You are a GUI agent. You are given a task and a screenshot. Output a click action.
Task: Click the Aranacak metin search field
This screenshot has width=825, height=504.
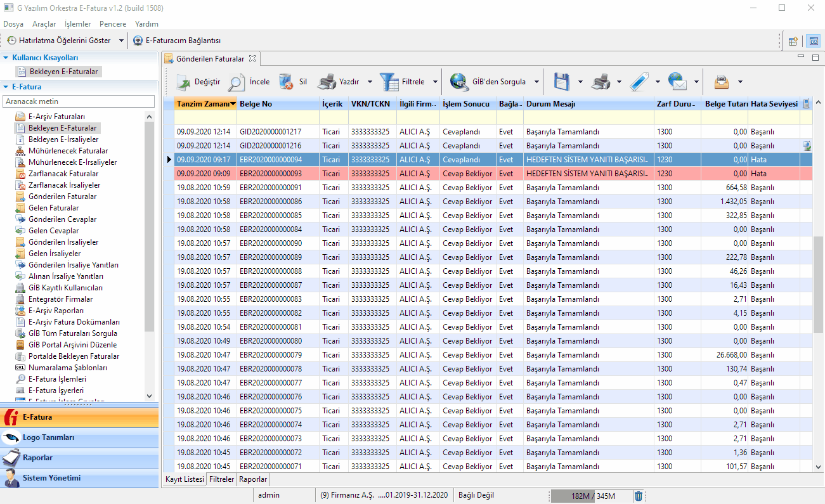point(79,101)
